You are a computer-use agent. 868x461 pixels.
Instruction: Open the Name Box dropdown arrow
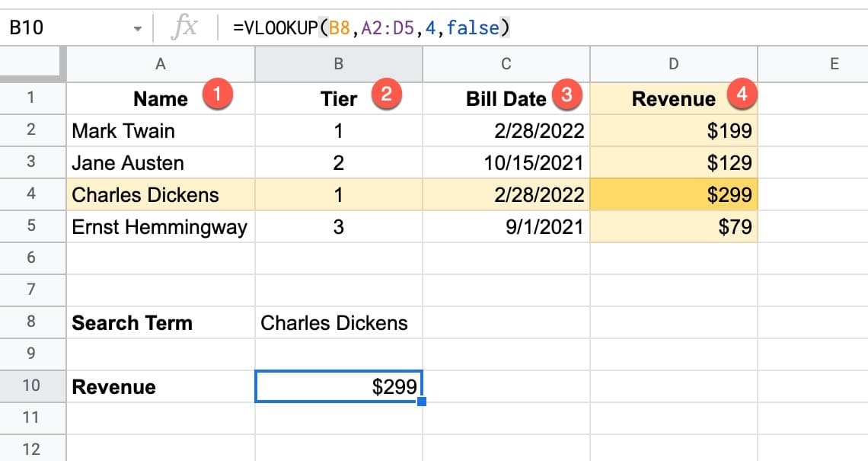tap(138, 29)
